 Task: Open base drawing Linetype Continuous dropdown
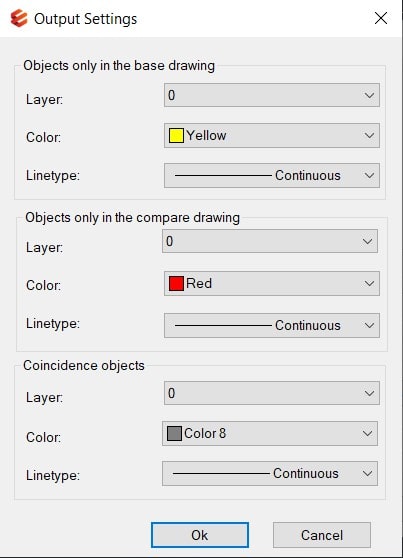point(272,175)
